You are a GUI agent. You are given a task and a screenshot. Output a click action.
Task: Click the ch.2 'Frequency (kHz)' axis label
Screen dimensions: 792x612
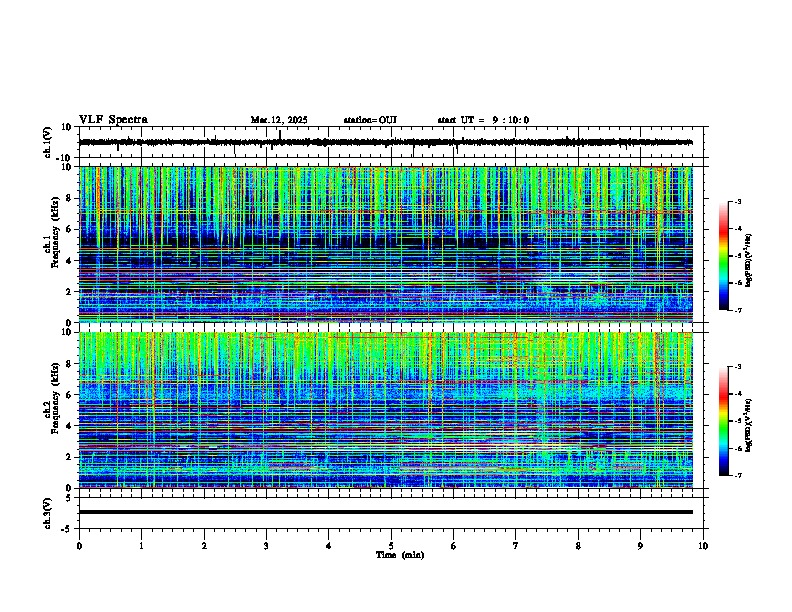55,398
